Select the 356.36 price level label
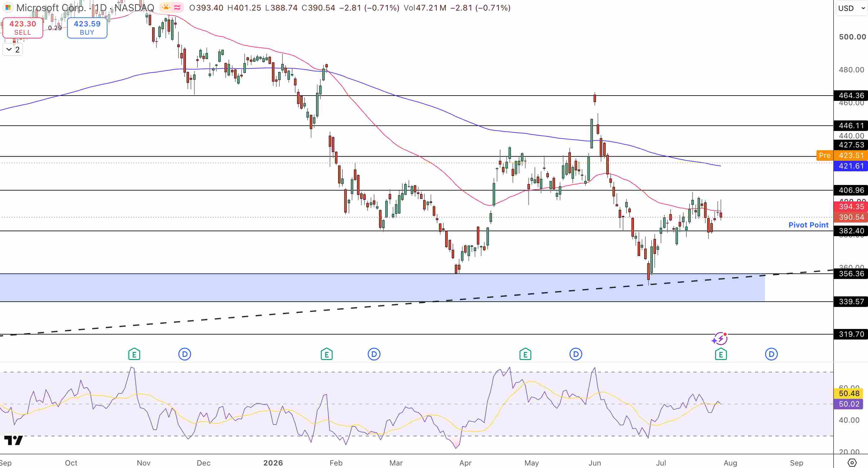This screenshot has height=468, width=868. (851, 274)
